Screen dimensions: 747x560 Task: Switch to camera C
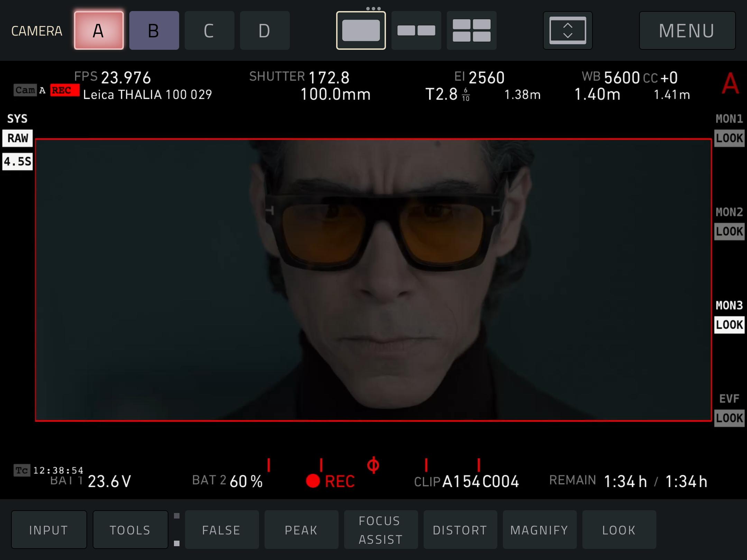209,30
